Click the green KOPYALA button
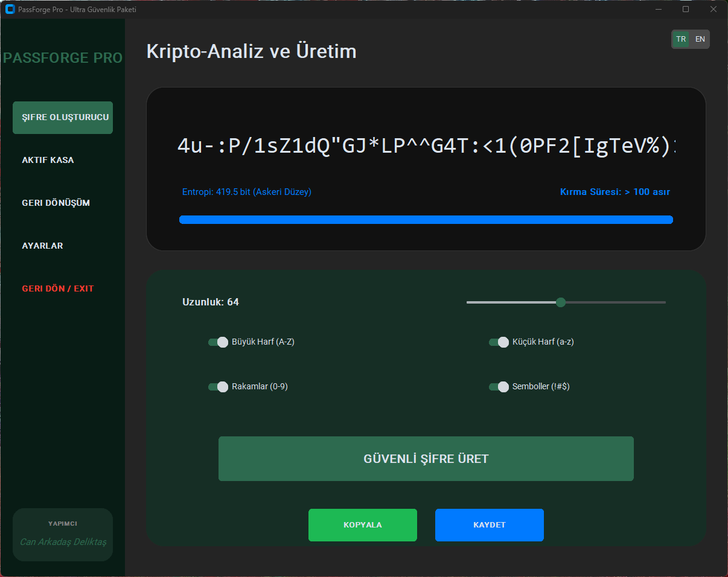 363,525
